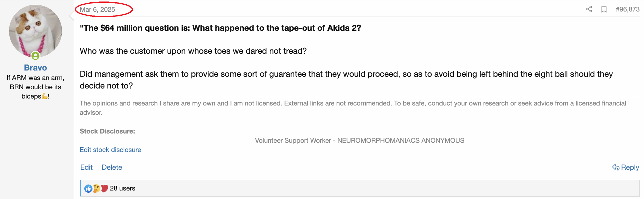Click the share post icon
The image size is (644, 199).
coord(589,9)
